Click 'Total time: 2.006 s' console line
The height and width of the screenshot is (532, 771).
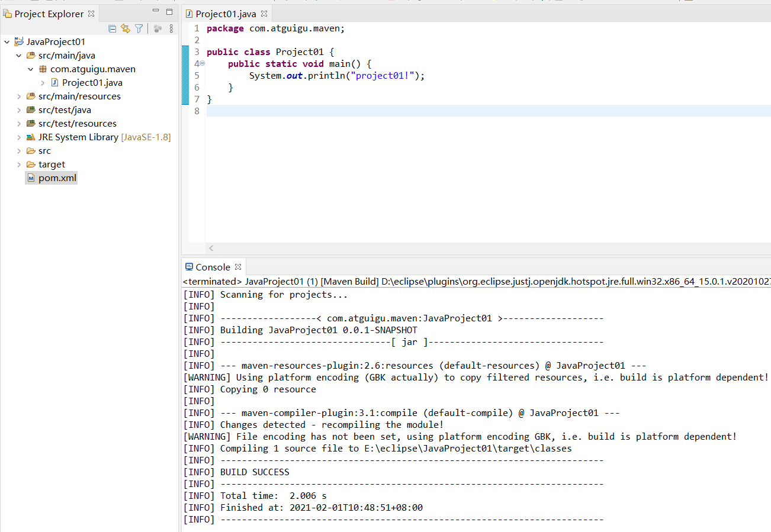click(255, 495)
